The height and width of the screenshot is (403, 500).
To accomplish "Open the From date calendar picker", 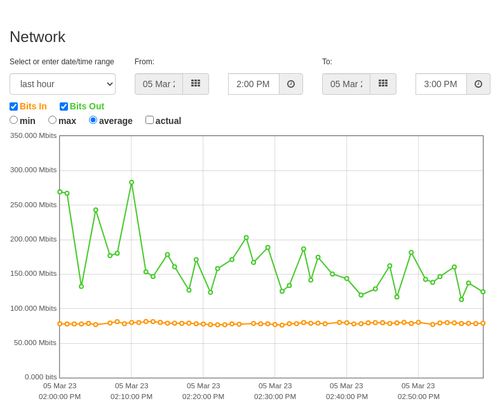I will point(196,84).
